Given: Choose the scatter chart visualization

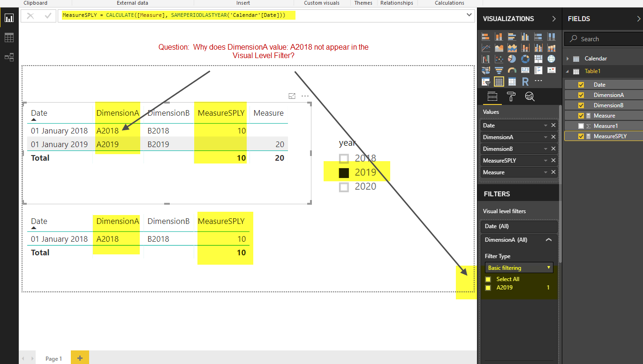Looking at the screenshot, I should tap(499, 59).
